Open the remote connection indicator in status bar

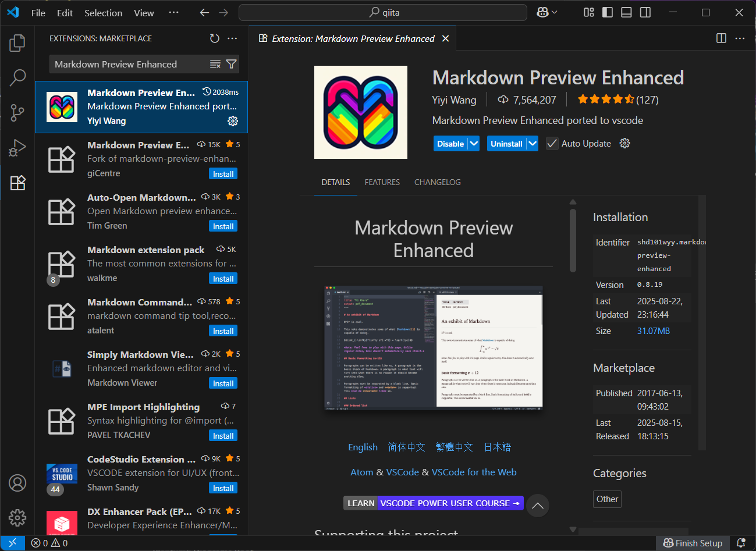point(12,542)
